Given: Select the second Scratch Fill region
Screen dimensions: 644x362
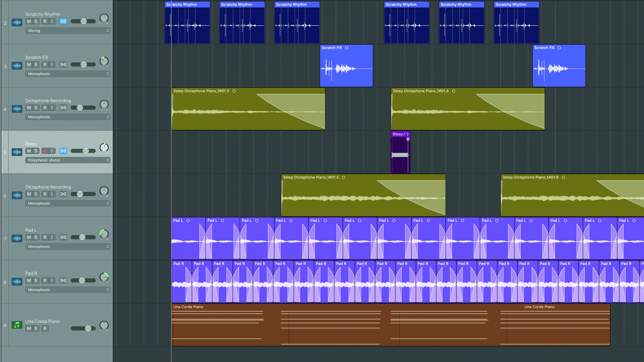Looking at the screenshot, I should [559, 66].
